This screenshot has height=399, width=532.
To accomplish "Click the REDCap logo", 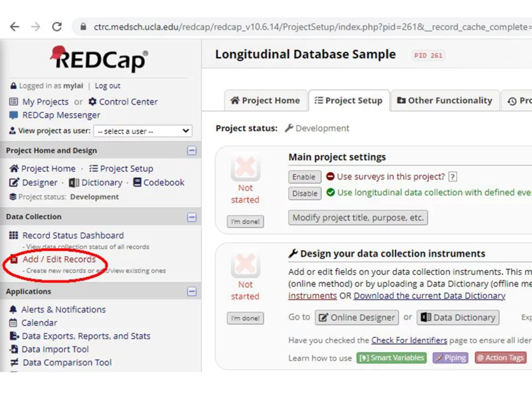I will (x=99, y=58).
